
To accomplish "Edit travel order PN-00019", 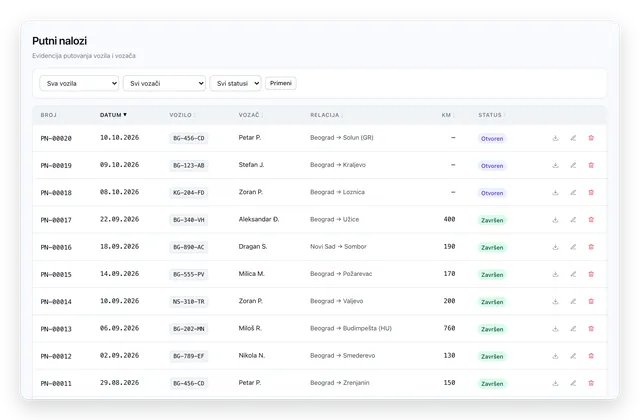I will point(573,165).
